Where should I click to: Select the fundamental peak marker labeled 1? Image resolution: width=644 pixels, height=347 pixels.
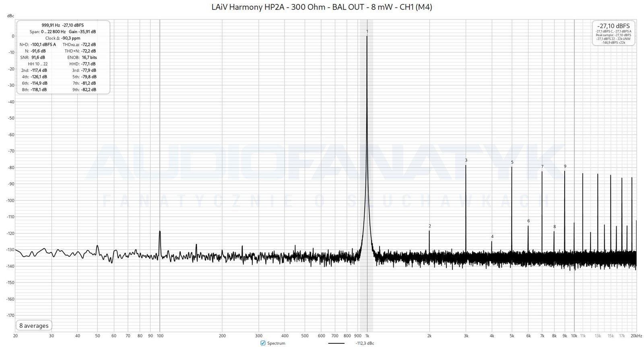pos(367,31)
